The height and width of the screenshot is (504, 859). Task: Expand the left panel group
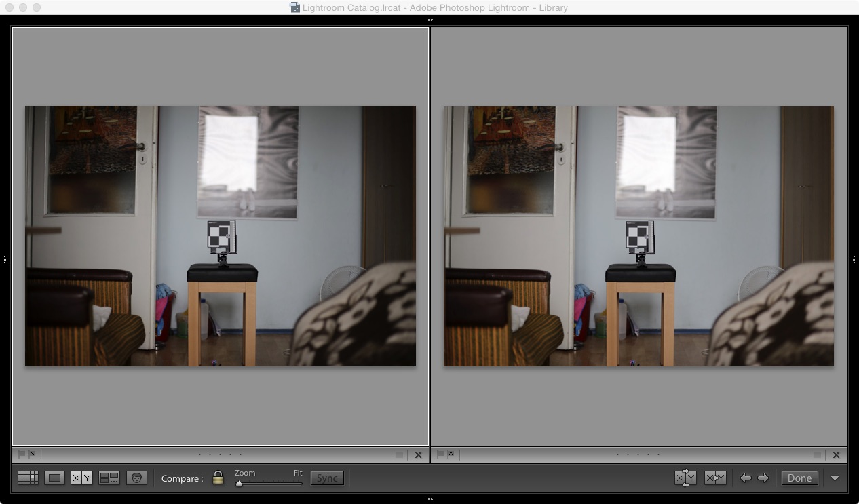pyautogui.click(x=4, y=259)
